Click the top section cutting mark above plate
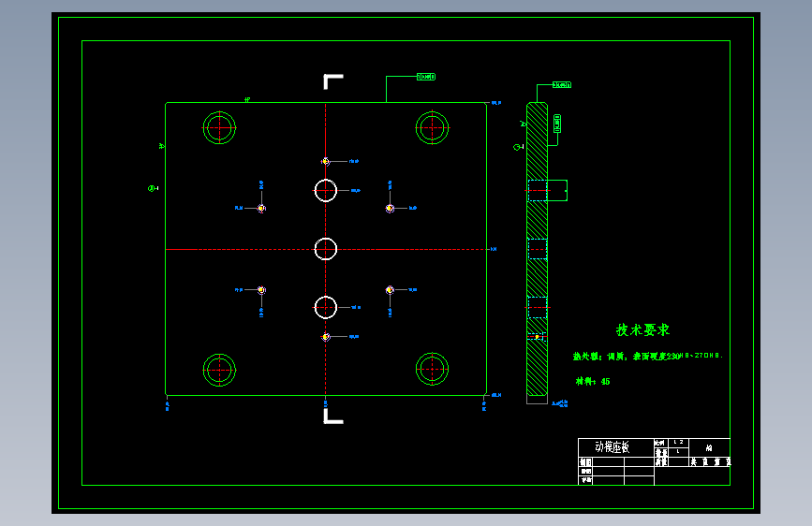Screen dimensions: 812x526 (x=333, y=81)
